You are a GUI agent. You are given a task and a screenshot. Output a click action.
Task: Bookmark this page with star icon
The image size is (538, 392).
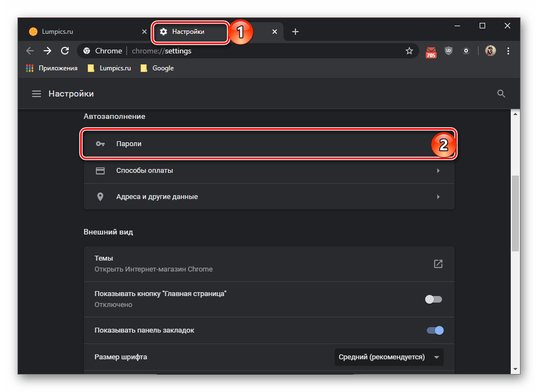pyautogui.click(x=409, y=51)
